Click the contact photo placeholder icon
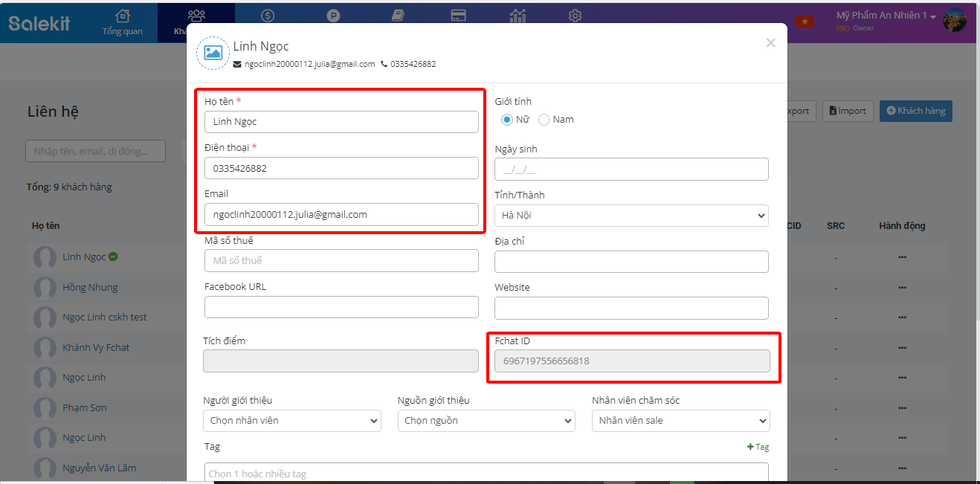This screenshot has width=980, height=484. click(x=213, y=54)
